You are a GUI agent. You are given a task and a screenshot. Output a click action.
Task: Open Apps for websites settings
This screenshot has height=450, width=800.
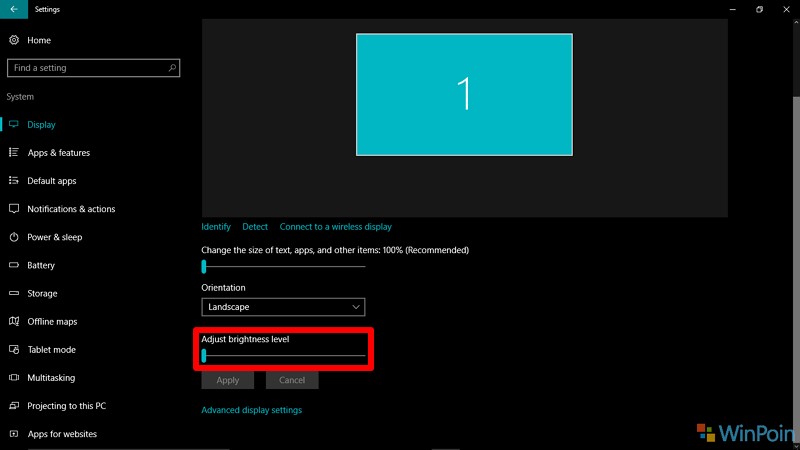tap(62, 434)
